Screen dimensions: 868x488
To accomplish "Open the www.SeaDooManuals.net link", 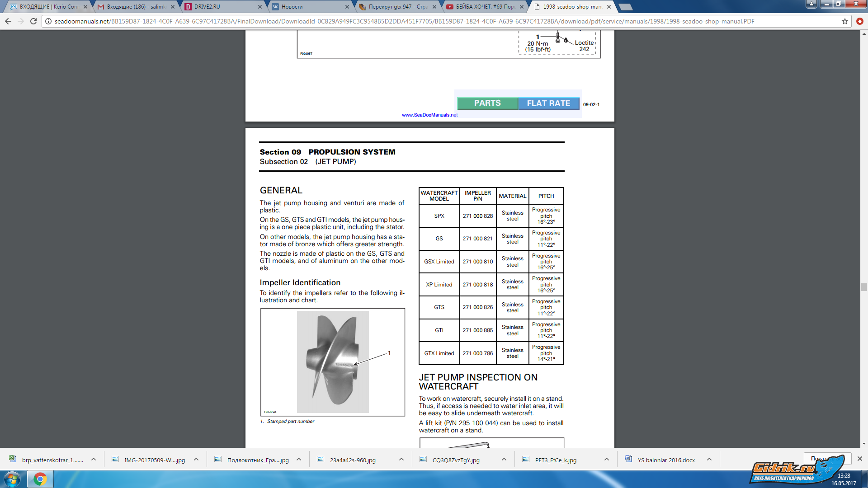I will coord(429,115).
